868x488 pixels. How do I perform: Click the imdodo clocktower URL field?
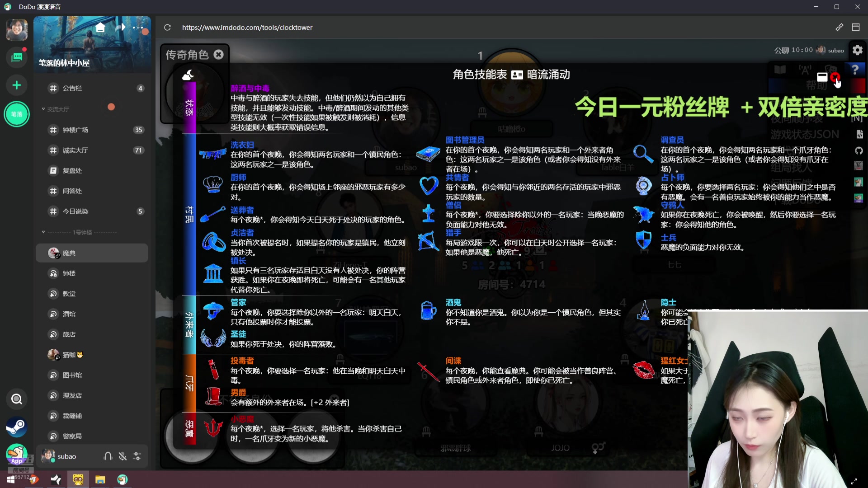pos(247,28)
